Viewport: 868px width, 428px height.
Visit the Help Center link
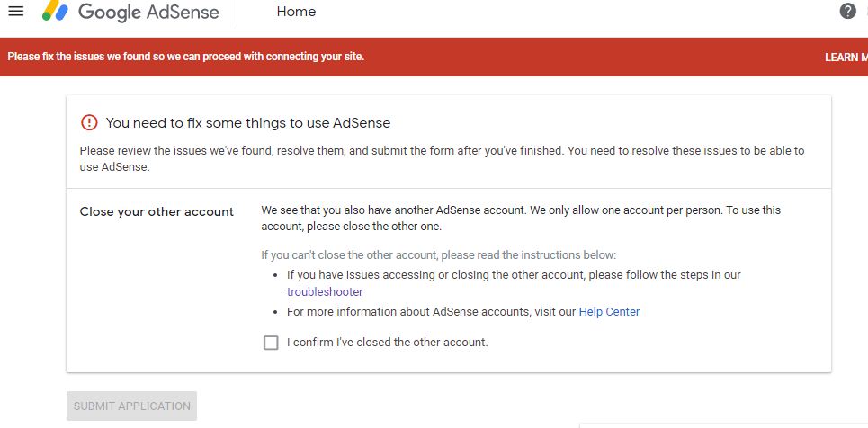coord(609,312)
